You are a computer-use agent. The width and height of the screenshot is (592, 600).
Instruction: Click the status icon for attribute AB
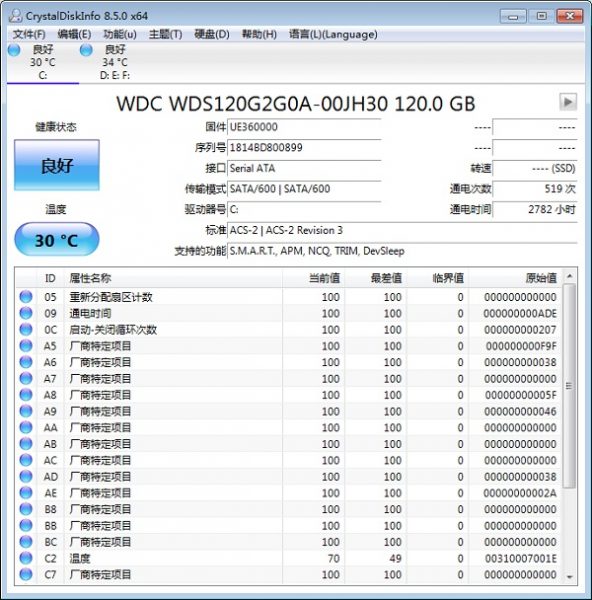[26, 443]
